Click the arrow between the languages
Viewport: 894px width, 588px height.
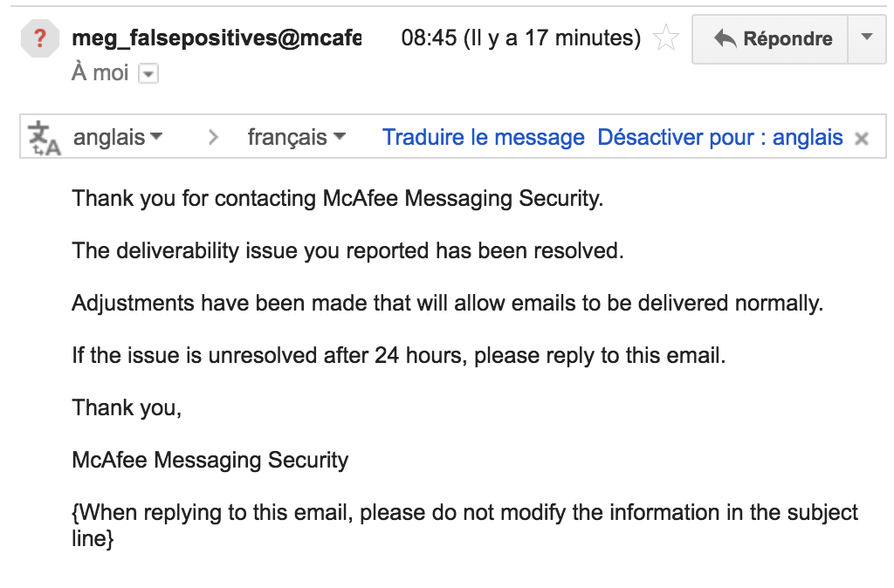click(x=213, y=137)
